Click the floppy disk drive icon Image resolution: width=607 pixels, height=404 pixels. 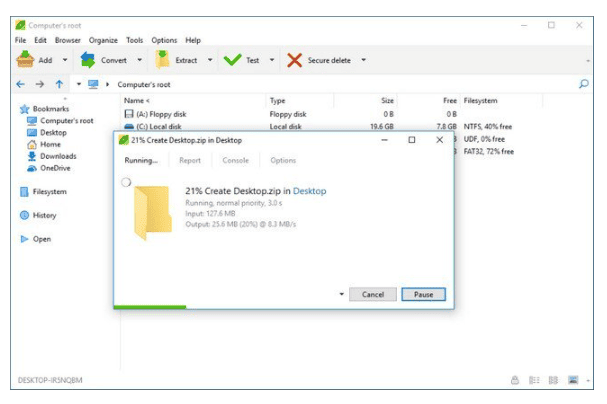click(129, 114)
